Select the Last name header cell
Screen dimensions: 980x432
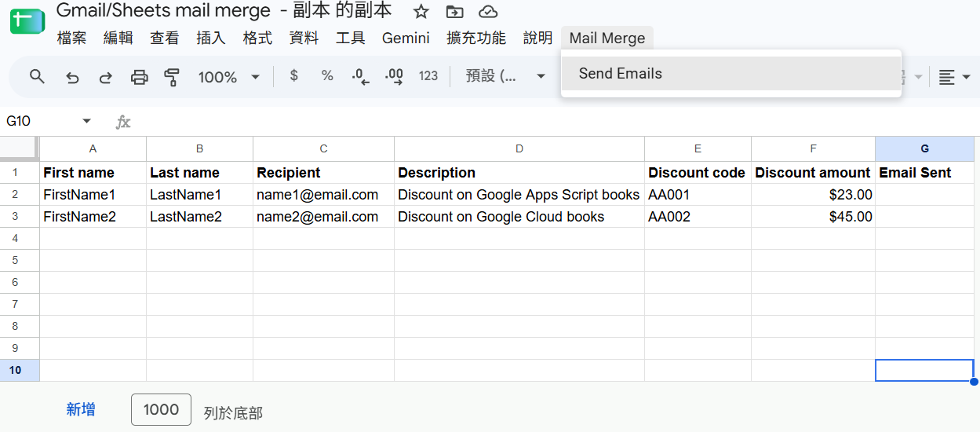(200, 173)
